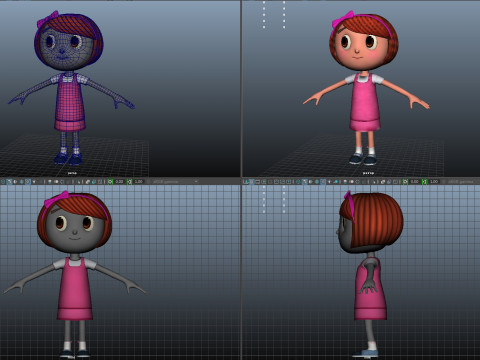480x360 pixels.
Task: Click the Exposure icon in the left panel toolbar
Action: tap(110, 182)
